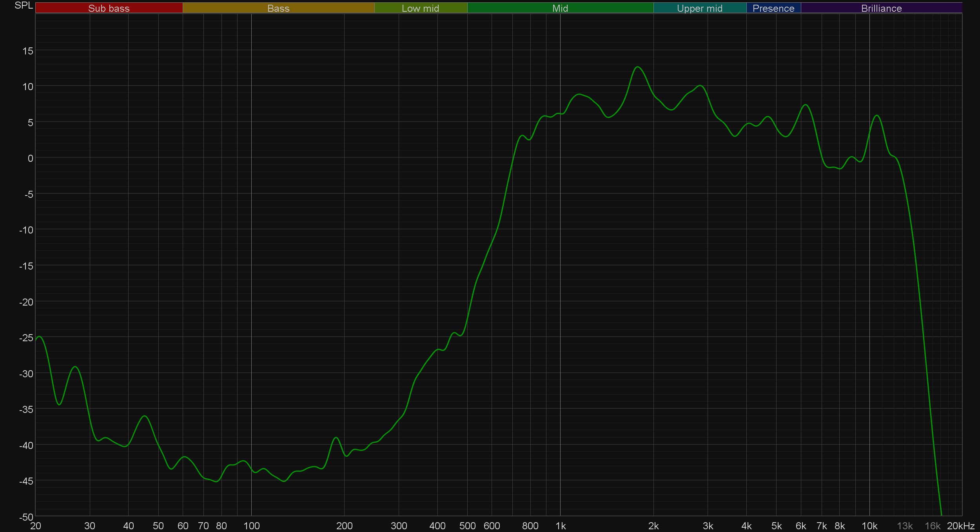Click the 10k frequency axis label
The width and height of the screenshot is (980, 532).
[869, 526]
